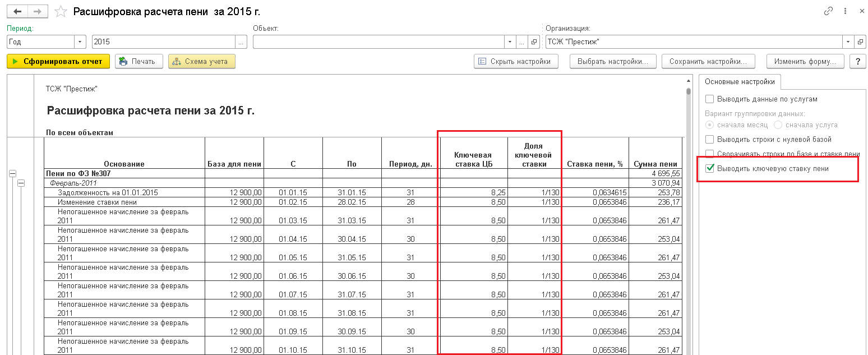
Task: Click 'Скрыть настройки' button
Action: 516,61
